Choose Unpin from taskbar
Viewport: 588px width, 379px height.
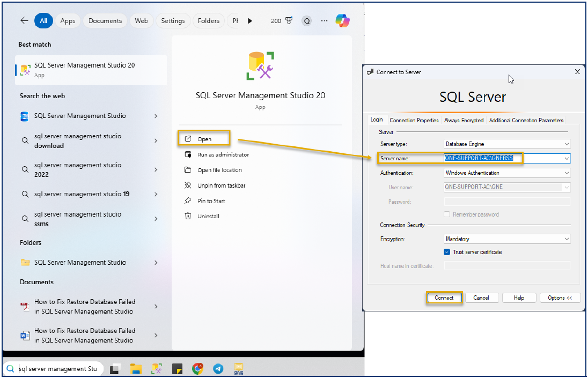pyautogui.click(x=221, y=185)
